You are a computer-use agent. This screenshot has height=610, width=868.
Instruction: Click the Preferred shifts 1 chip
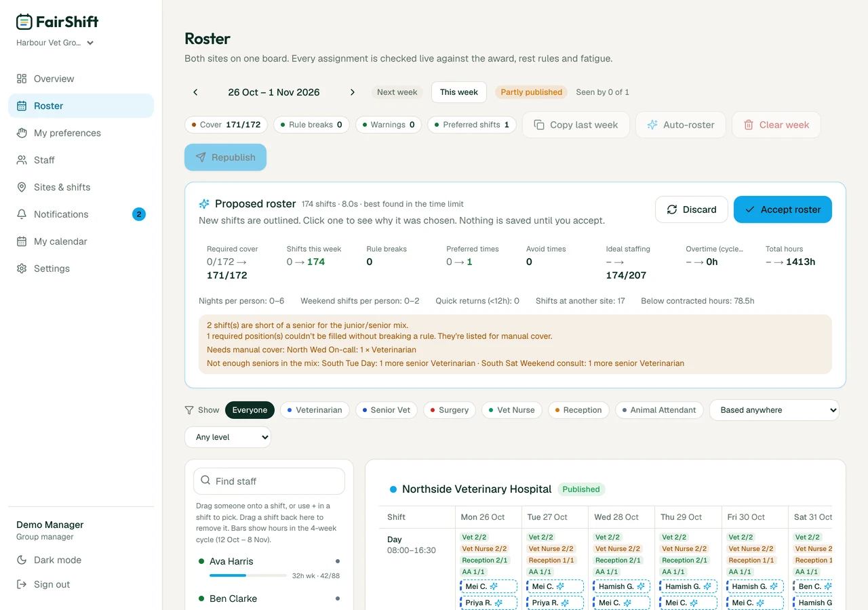pyautogui.click(x=472, y=125)
